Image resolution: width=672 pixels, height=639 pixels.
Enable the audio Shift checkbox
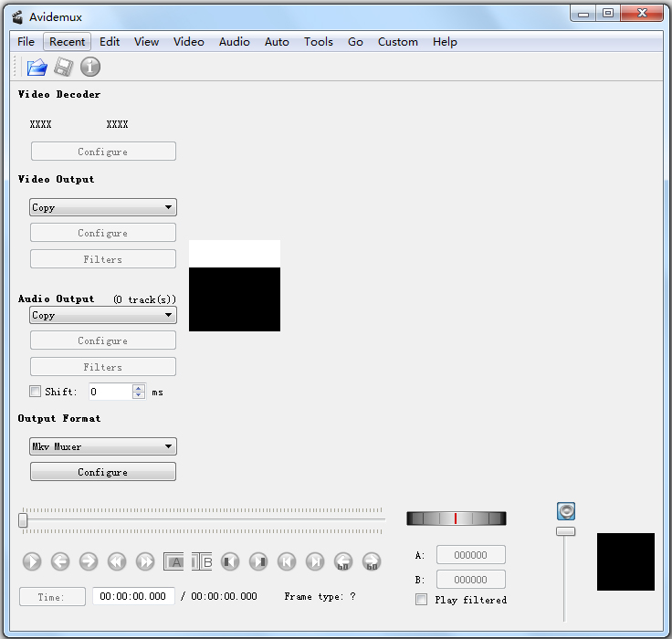[36, 392]
